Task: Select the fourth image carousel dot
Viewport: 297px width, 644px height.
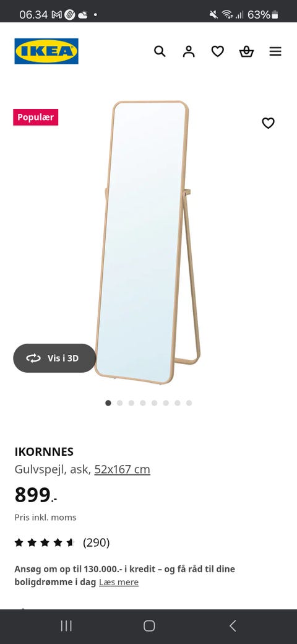Action: point(143,403)
